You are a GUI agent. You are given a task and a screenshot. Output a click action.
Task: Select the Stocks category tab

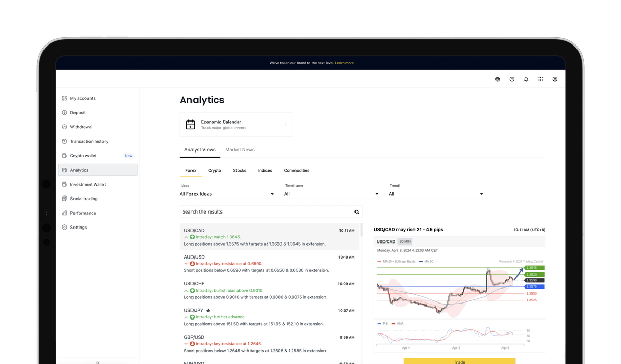(240, 170)
